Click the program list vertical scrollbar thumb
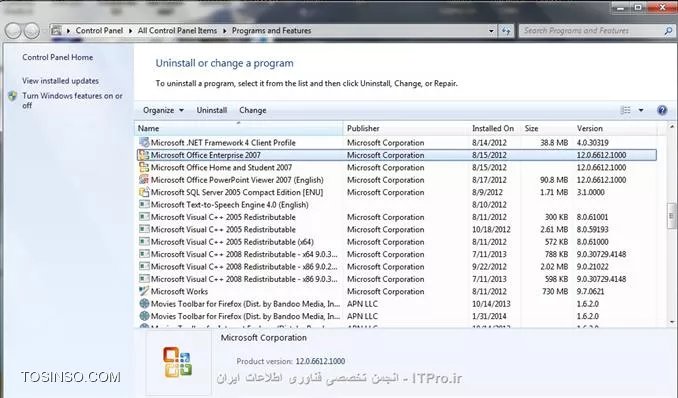678x398 pixels. click(672, 215)
